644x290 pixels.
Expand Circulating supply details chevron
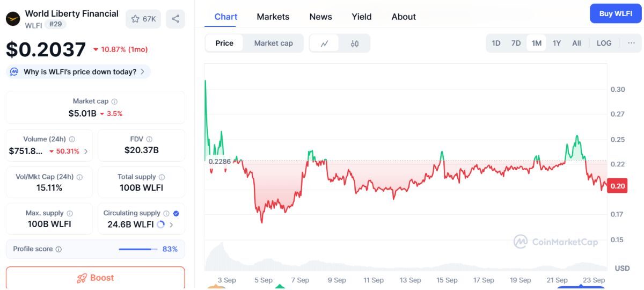click(171, 224)
